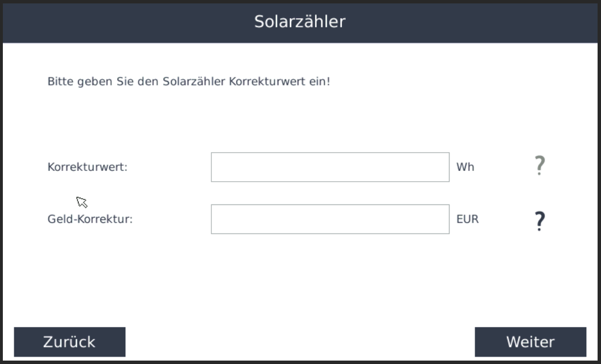Click the instruction text about Solarzähler Korrekturwert
The image size is (601, 364).
189,81
